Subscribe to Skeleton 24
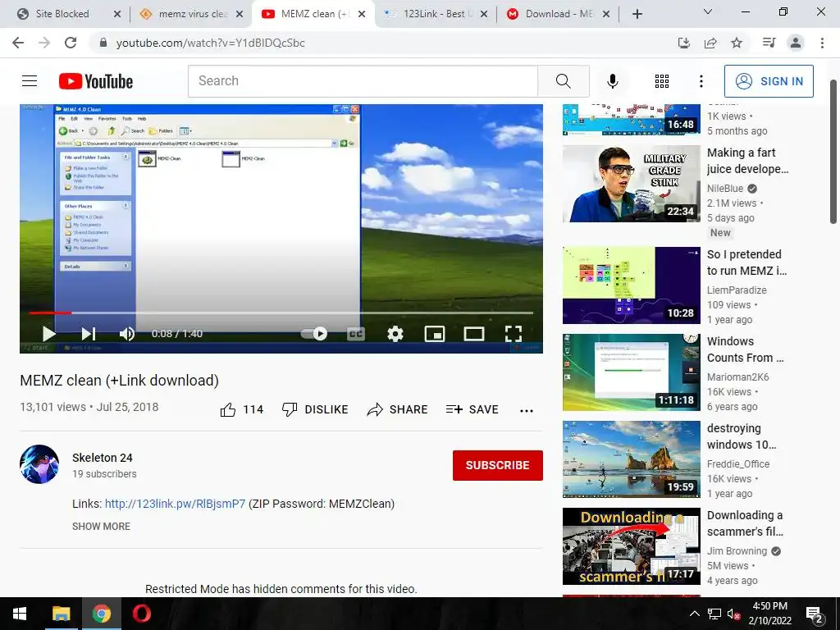Image resolution: width=840 pixels, height=630 pixels. point(498,465)
